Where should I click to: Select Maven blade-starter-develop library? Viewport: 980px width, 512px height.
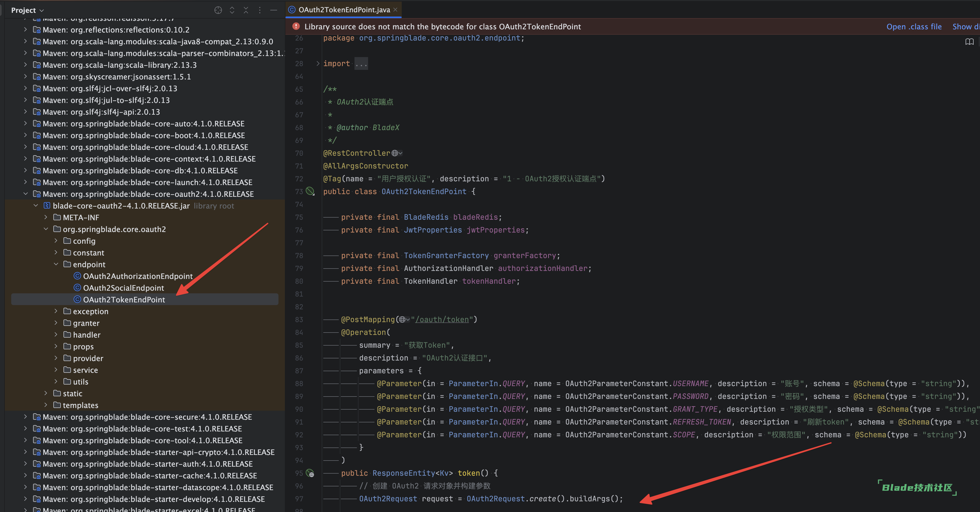154,499
